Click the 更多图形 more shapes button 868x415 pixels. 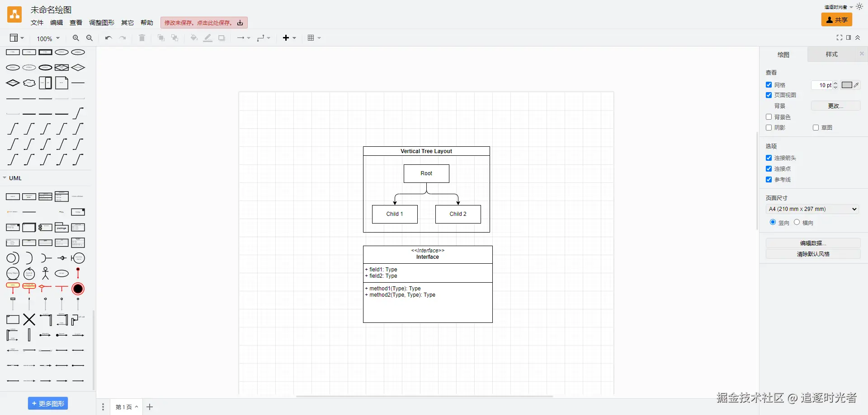(48, 404)
